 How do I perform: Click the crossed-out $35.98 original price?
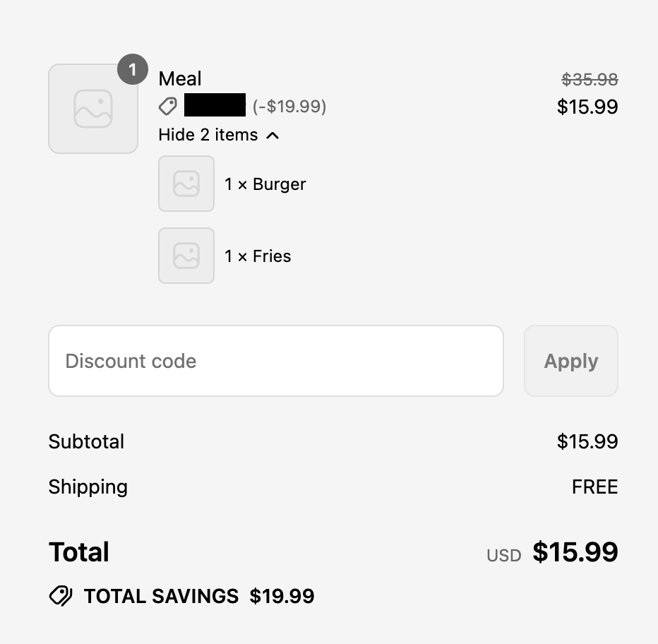(x=590, y=80)
